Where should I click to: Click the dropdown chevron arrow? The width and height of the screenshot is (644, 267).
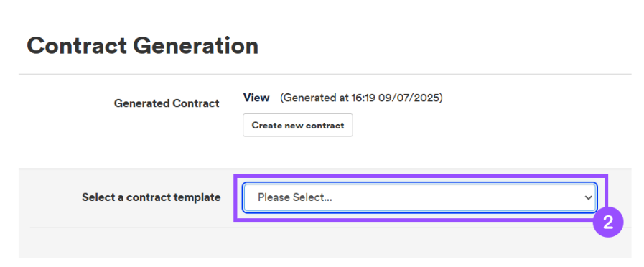coord(588,197)
